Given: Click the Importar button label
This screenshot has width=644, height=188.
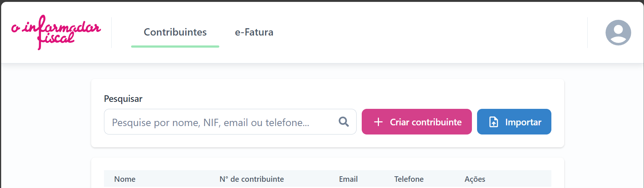Looking at the screenshot, I should coord(523,122).
